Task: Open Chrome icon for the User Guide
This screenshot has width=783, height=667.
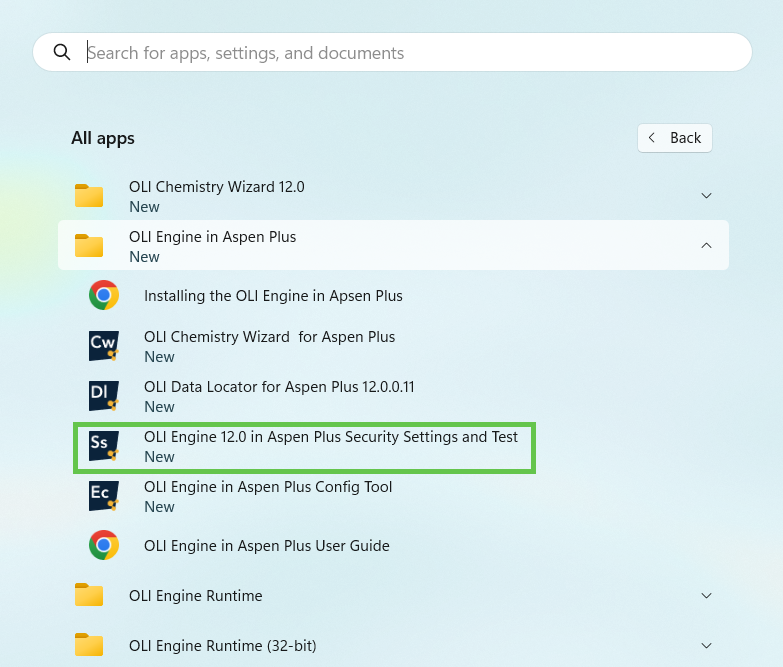Action: [x=104, y=545]
